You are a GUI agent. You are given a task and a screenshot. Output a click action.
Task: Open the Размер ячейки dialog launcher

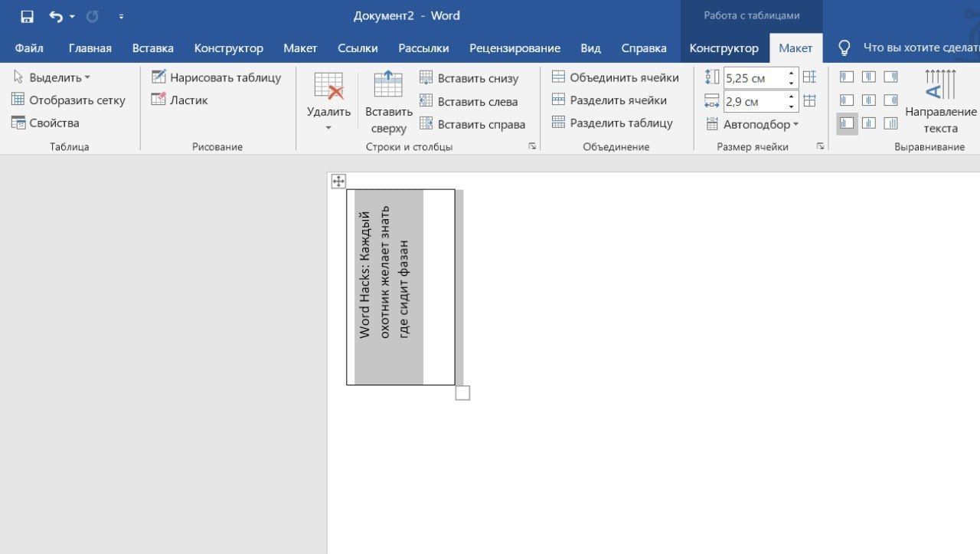[820, 146]
